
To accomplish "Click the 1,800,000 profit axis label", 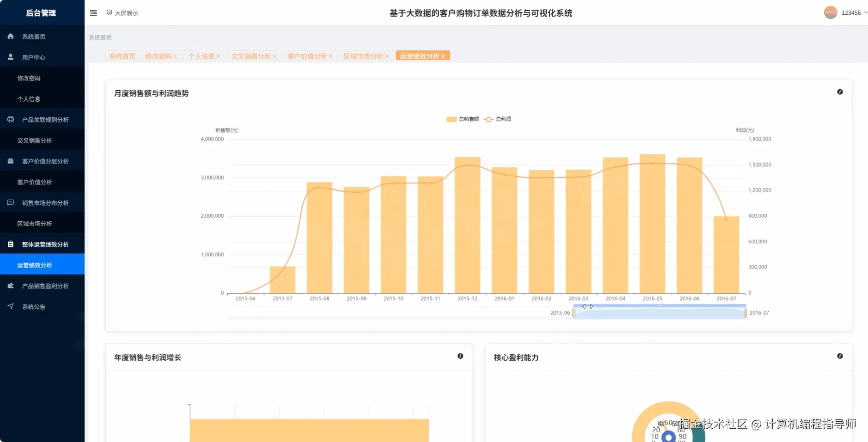I will click(x=760, y=139).
